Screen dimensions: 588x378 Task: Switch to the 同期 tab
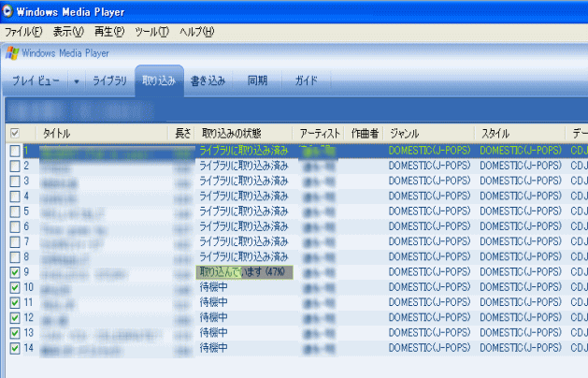(258, 80)
